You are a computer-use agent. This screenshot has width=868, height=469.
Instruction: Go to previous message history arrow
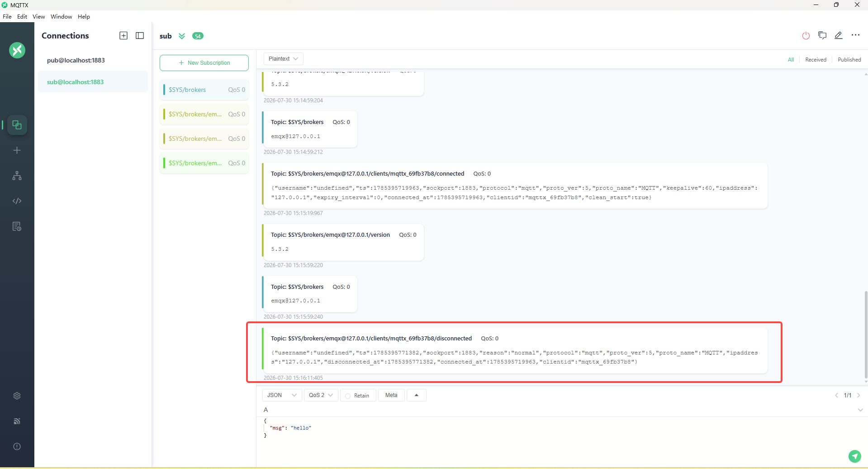point(836,395)
